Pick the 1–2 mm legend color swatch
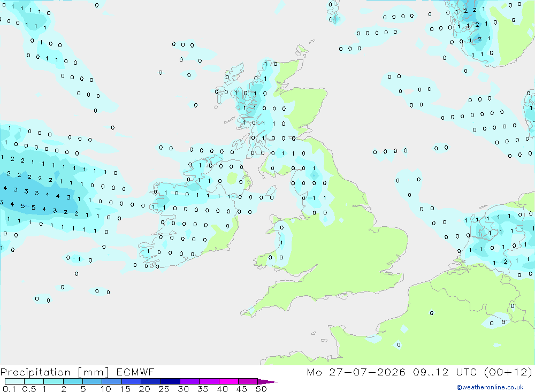This screenshot has width=535, height=392. (x=53, y=381)
